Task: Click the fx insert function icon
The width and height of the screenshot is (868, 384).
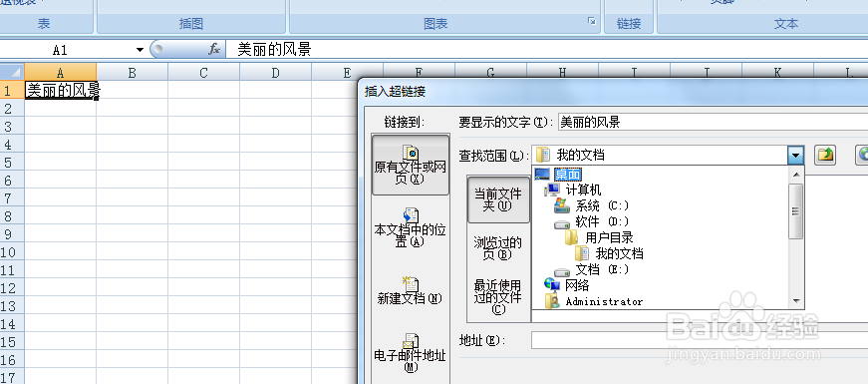Action: click(x=214, y=49)
